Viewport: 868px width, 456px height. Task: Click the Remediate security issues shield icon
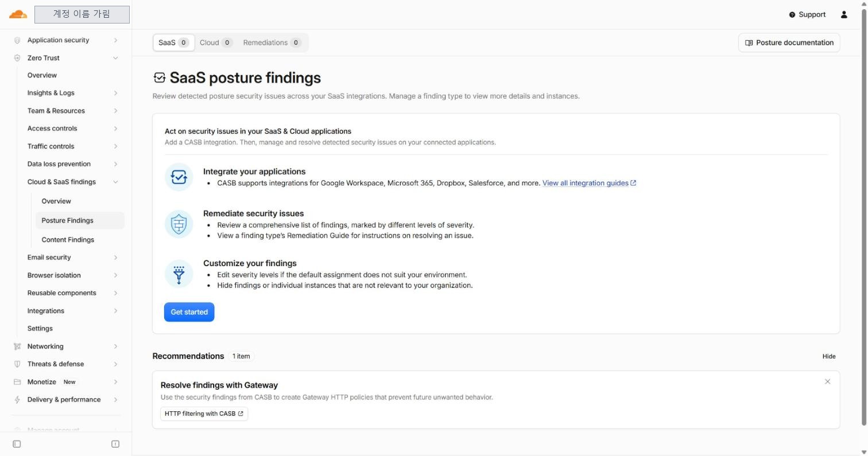pos(179,224)
